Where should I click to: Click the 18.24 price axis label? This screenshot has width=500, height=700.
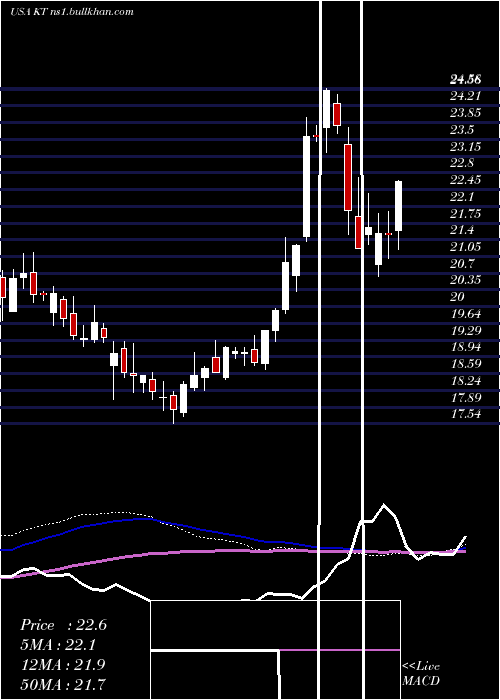(x=466, y=381)
